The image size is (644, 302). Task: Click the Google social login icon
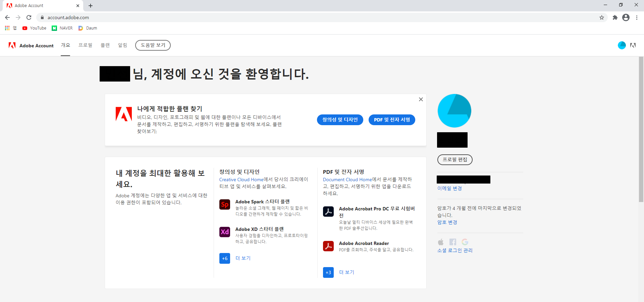(465, 242)
